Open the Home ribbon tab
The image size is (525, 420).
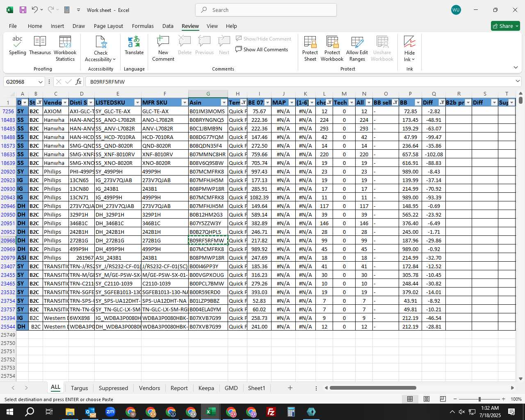click(x=35, y=26)
